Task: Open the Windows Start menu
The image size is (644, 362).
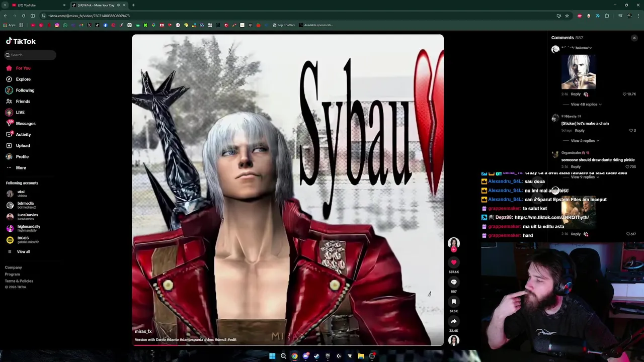Action: 272,356
